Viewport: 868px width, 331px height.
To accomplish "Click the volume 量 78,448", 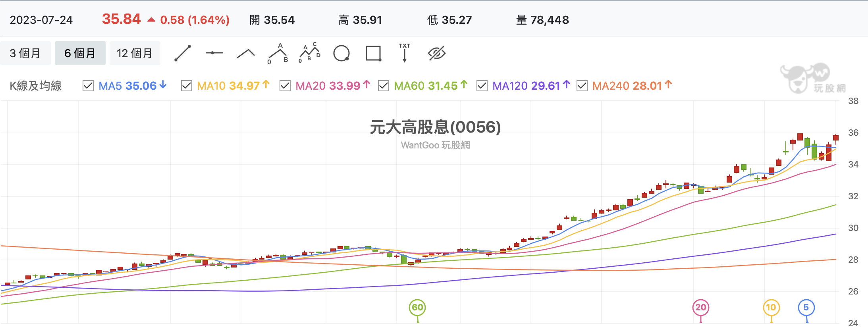I will point(542,20).
